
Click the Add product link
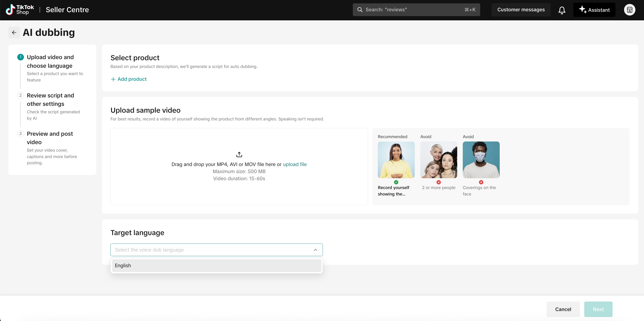(x=129, y=79)
